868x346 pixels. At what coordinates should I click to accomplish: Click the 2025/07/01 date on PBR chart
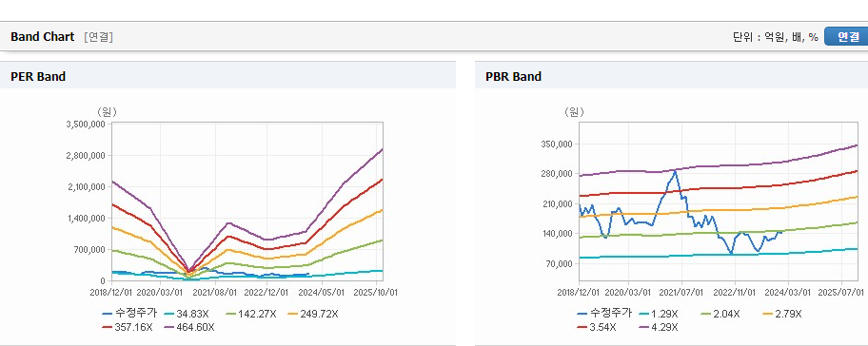pos(841,292)
